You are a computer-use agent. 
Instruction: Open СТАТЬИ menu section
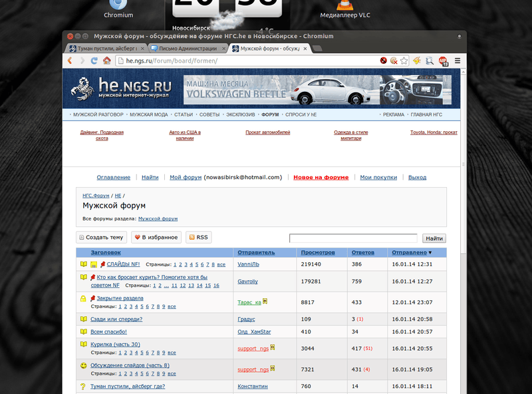(x=184, y=114)
